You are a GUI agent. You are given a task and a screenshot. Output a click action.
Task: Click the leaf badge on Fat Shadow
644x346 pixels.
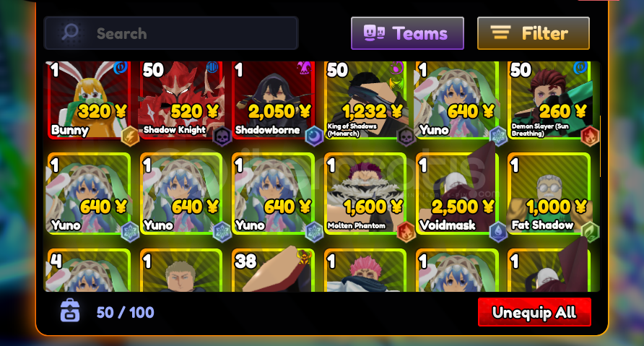tap(590, 232)
